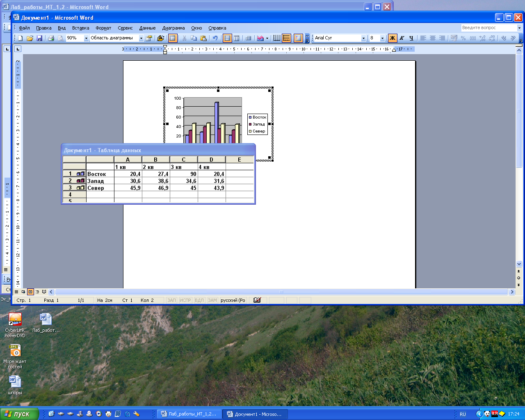Viewport: 525px width, 420px height.
Task: Open the help question box dropdown arrow
Action: point(519,28)
